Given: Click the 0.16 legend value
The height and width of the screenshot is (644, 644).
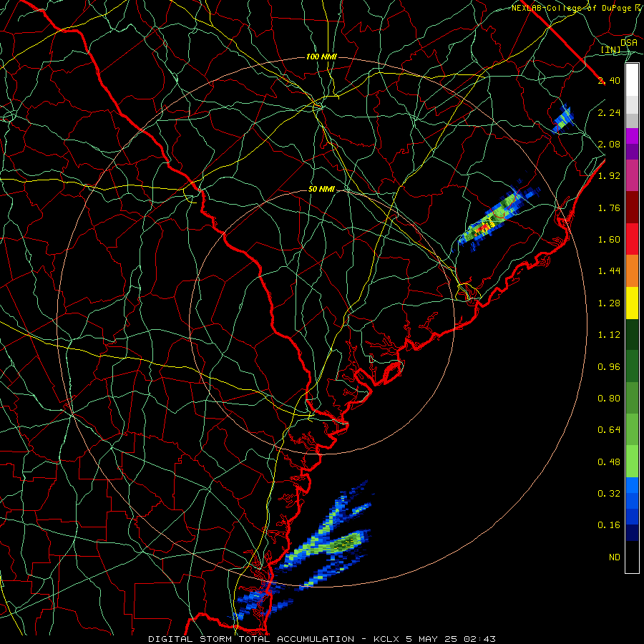Looking at the screenshot, I should coord(609,525).
